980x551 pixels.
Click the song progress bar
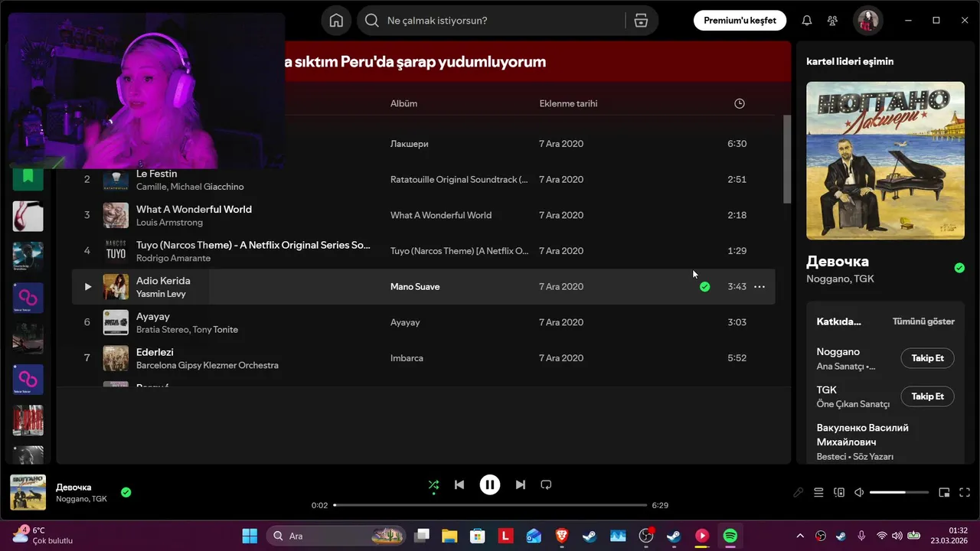[x=490, y=505]
